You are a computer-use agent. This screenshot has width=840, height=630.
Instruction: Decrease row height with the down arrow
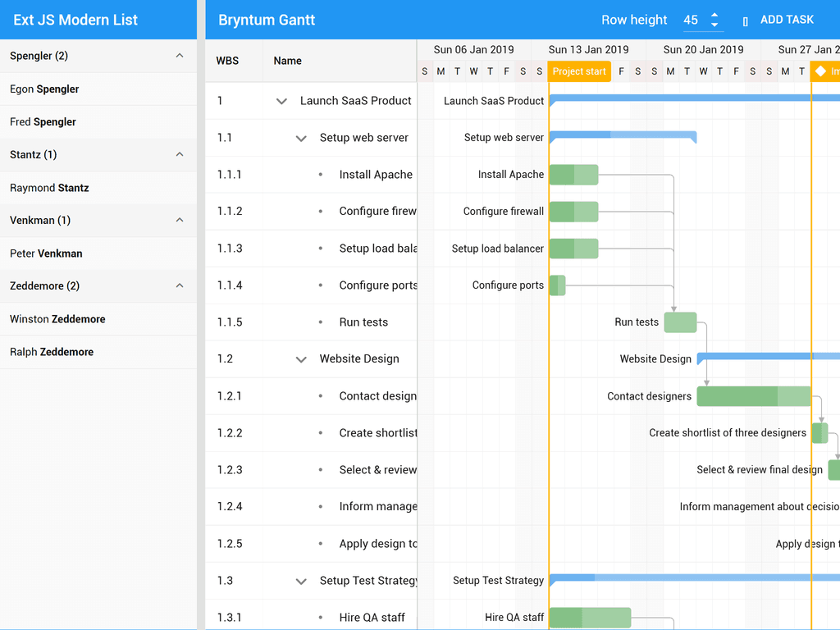tap(715, 24)
